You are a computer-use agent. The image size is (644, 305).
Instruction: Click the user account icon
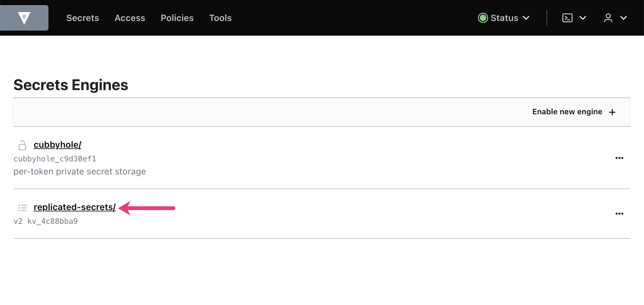[608, 18]
